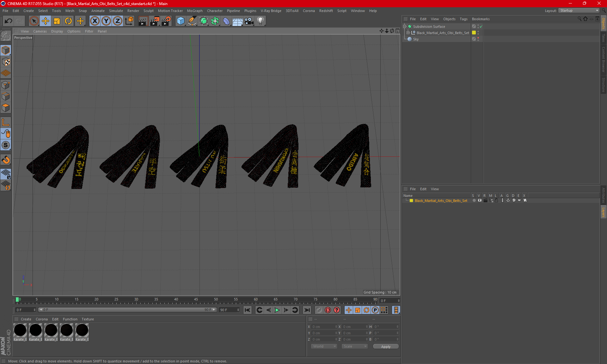The image size is (607, 364).
Task: Add a floor environment object
Action: pyautogui.click(x=237, y=21)
